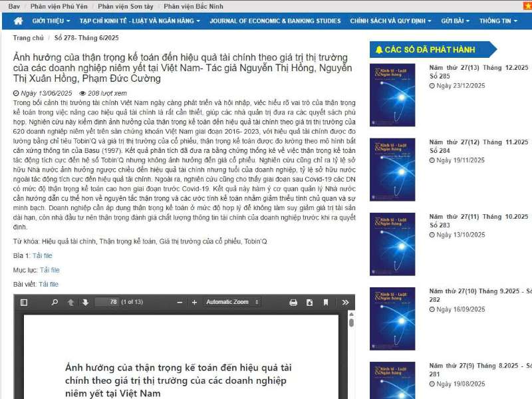
Task: Go to next PDF page arrow
Action: pos(85,303)
